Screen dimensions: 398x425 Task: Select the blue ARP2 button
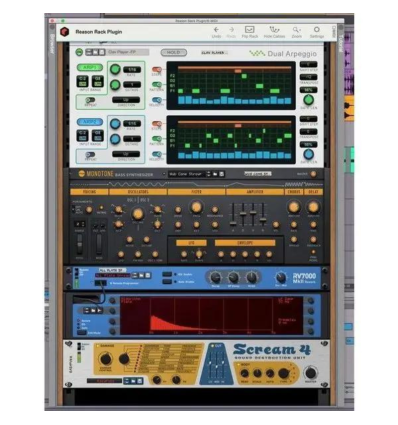pos(90,122)
